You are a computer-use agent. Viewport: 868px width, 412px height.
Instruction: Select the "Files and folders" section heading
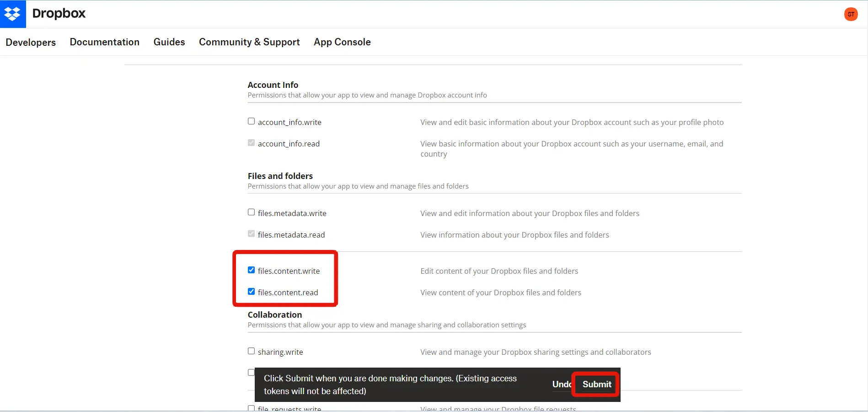tap(280, 176)
